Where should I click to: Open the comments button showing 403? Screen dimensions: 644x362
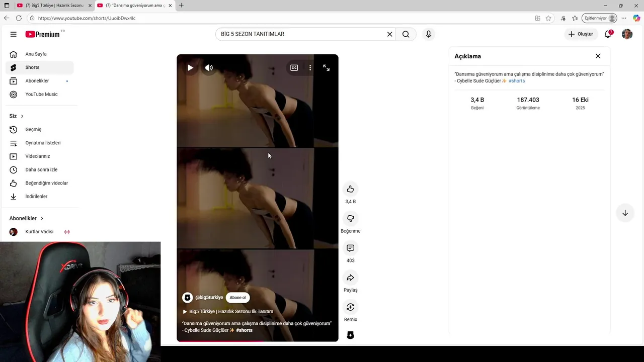click(351, 248)
